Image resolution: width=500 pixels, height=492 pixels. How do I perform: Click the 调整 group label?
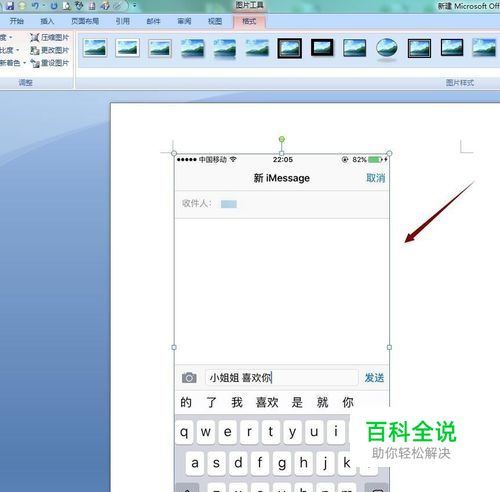coord(26,82)
